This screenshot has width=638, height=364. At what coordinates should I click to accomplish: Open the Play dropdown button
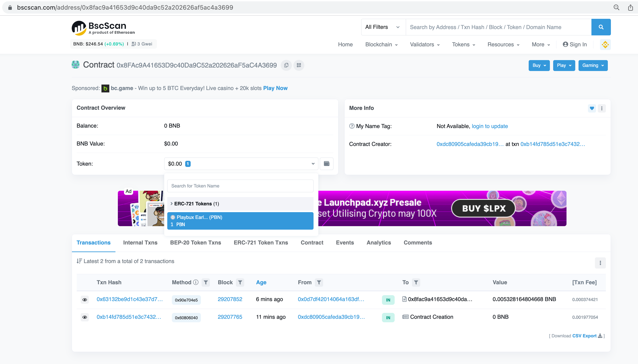pos(564,66)
